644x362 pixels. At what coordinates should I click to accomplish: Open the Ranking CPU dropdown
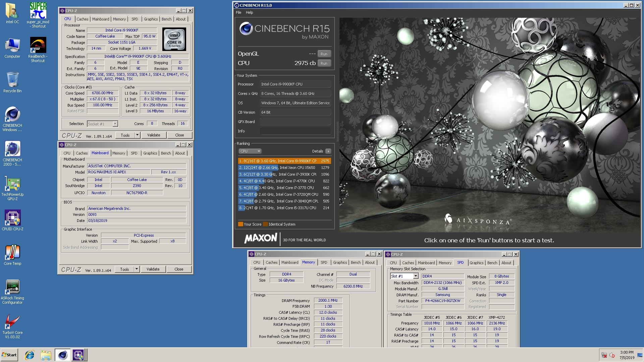point(250,151)
